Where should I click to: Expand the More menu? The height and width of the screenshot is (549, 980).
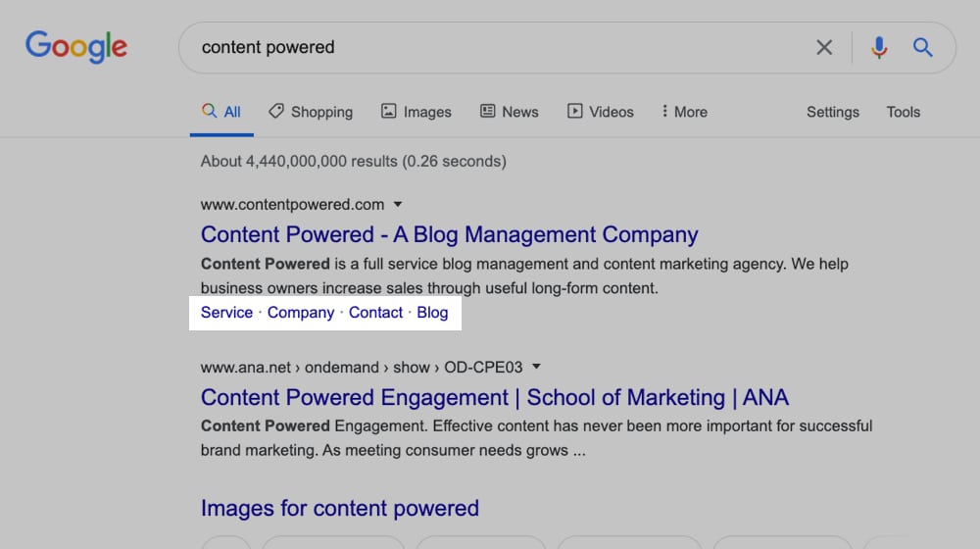[684, 112]
